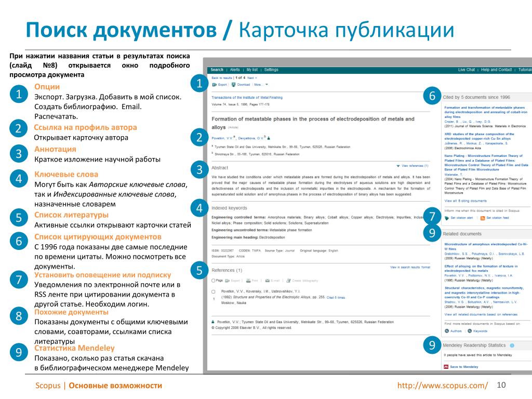Click Cited by 5 documents since 1996 heading
This screenshot has width=532, height=399.
476,97
